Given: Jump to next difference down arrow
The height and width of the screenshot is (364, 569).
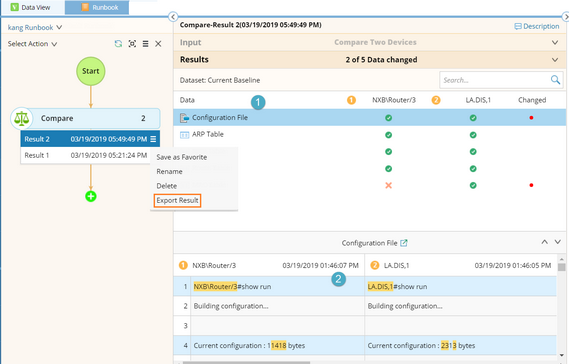Looking at the screenshot, I should pos(558,242).
